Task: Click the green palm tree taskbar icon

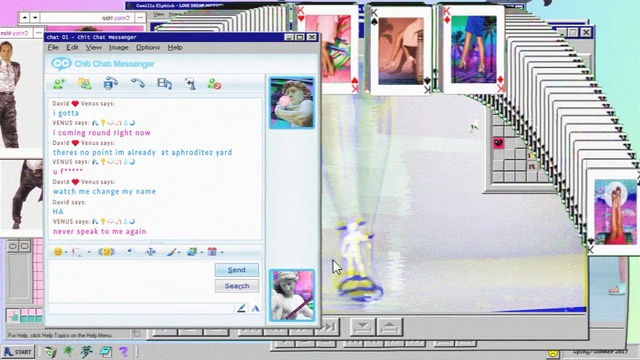Action: (x=68, y=351)
